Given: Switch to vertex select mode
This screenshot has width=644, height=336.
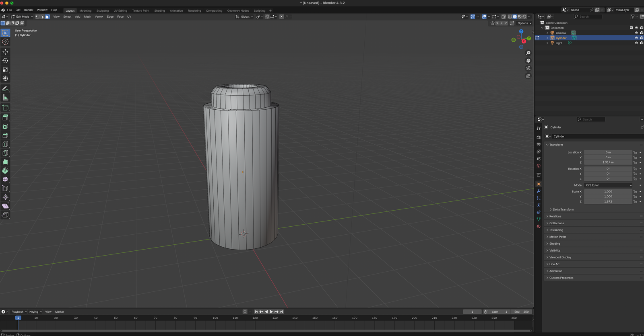Looking at the screenshot, I should [37, 16].
